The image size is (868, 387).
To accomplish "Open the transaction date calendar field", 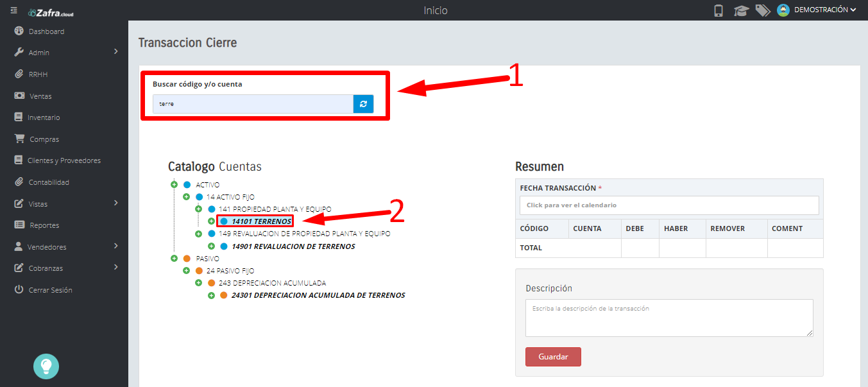I will 669,205.
